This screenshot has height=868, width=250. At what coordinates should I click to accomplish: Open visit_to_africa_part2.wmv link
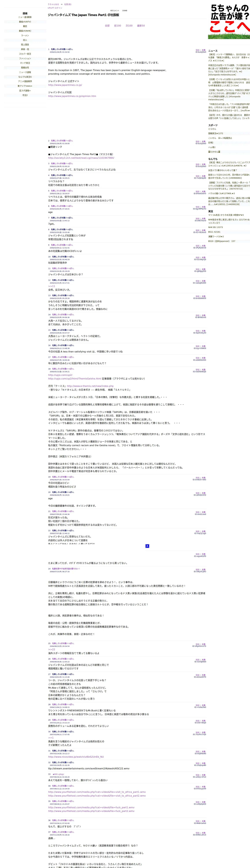point(97,796)
